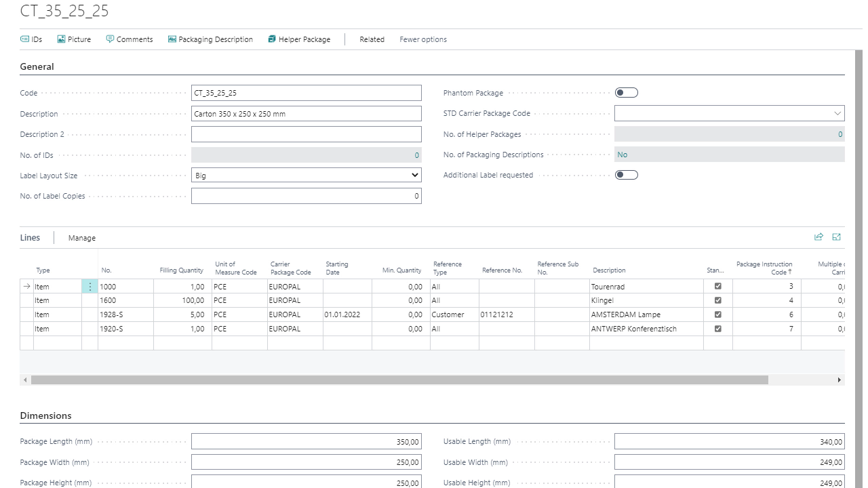The width and height of the screenshot is (868, 488).
Task: Click the Filling Quantity column header
Action: (x=182, y=270)
